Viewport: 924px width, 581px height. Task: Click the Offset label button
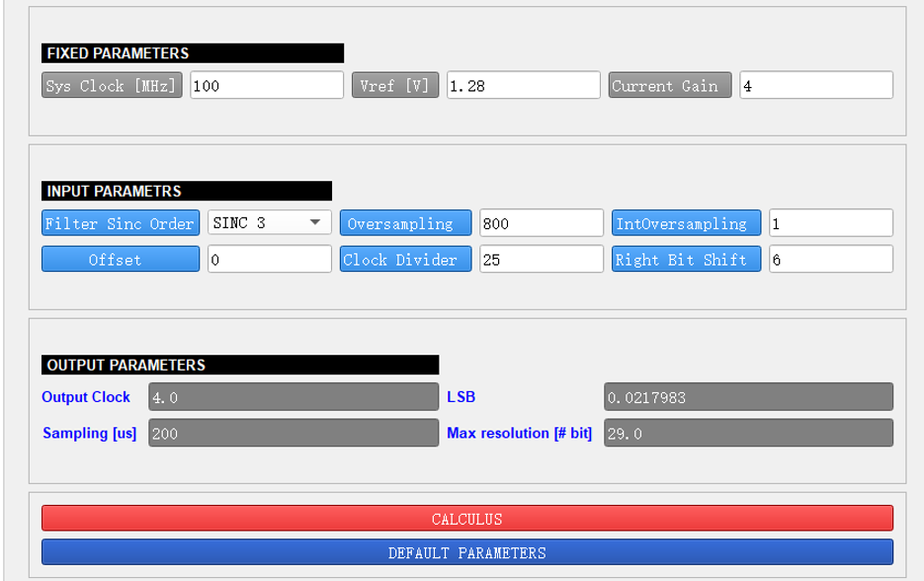[121, 259]
